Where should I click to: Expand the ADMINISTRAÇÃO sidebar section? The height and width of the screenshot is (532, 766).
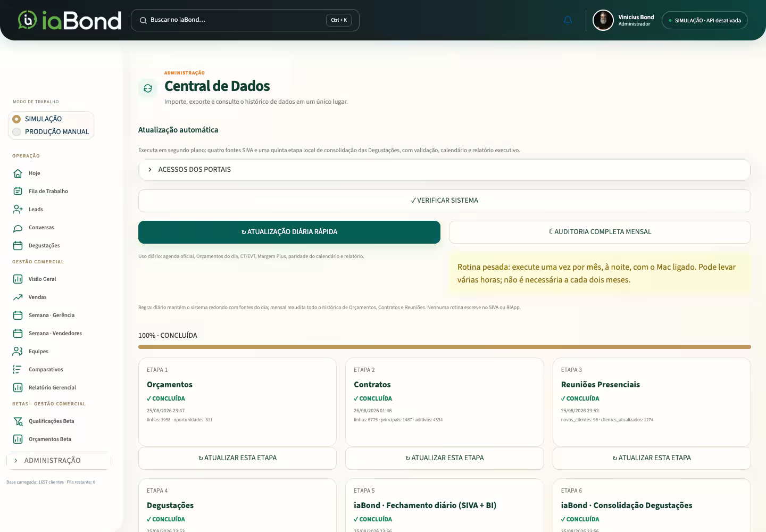pos(59,461)
